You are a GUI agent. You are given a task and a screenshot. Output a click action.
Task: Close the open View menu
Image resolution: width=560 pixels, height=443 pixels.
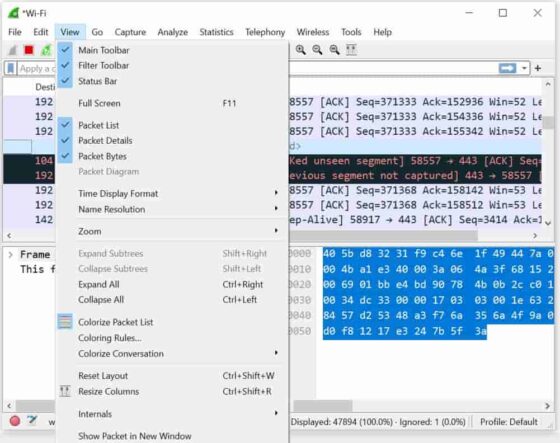point(70,32)
